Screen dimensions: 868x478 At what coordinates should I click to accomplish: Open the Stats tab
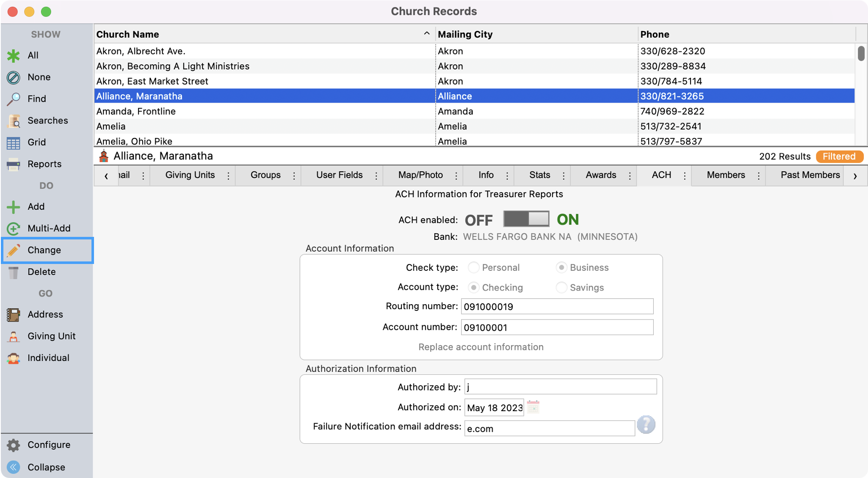(x=539, y=175)
